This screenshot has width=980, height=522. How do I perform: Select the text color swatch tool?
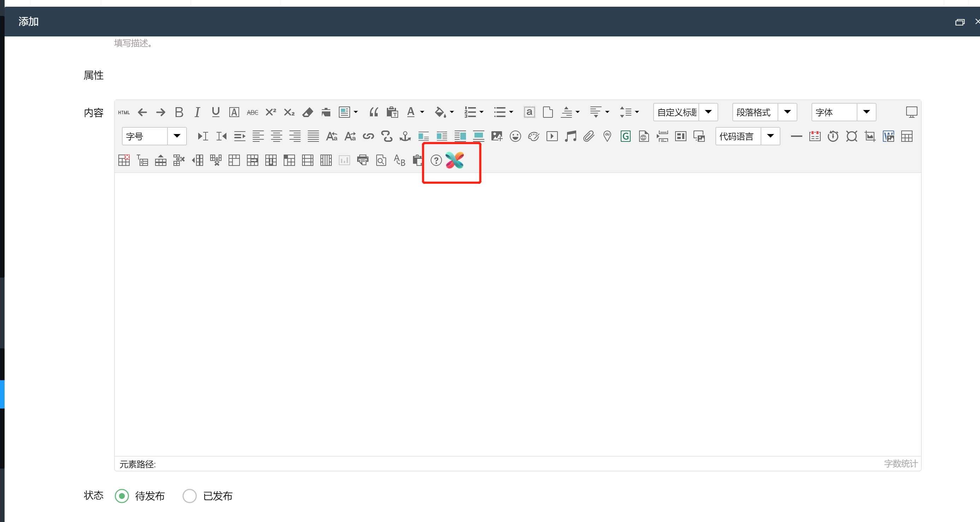[412, 112]
